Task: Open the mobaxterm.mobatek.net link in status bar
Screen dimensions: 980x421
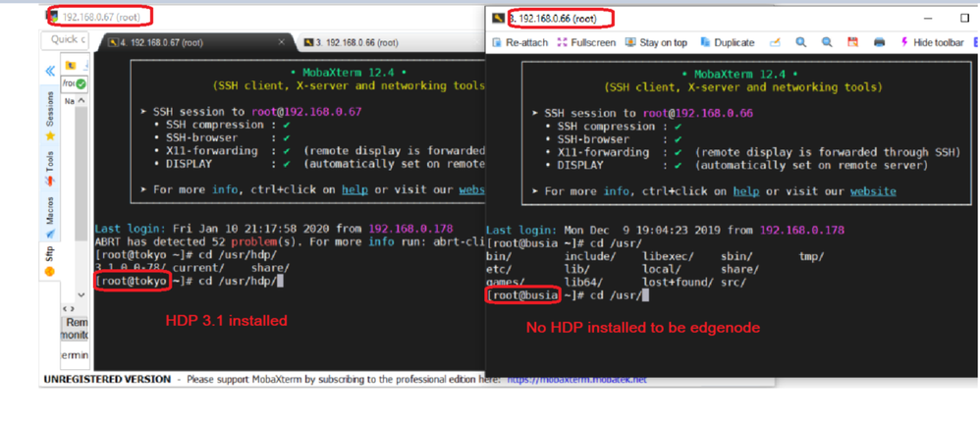Action: tap(576, 379)
